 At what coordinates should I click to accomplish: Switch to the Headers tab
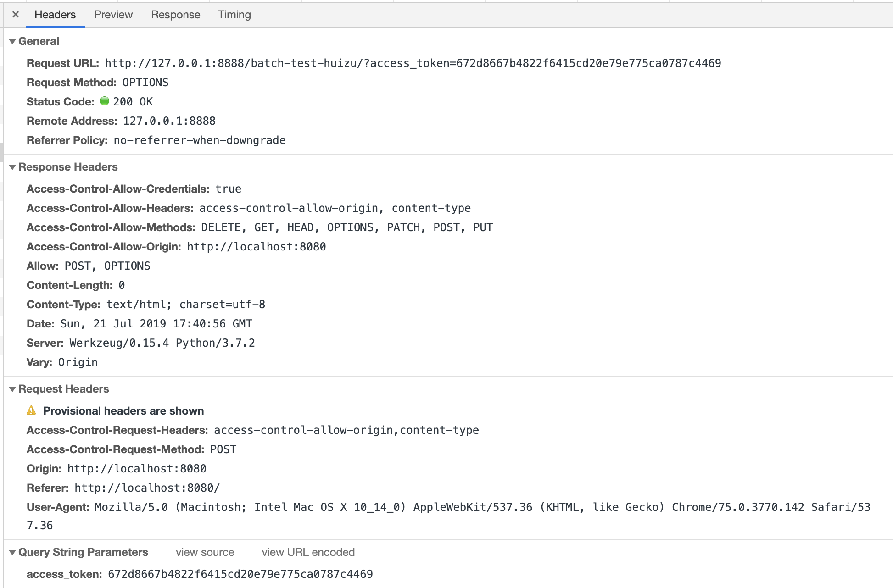point(55,15)
